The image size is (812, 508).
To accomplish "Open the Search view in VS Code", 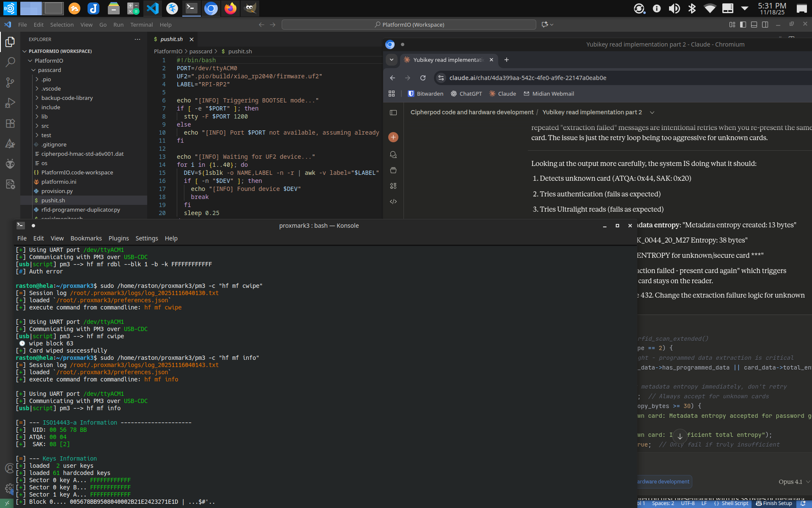I will [10, 62].
